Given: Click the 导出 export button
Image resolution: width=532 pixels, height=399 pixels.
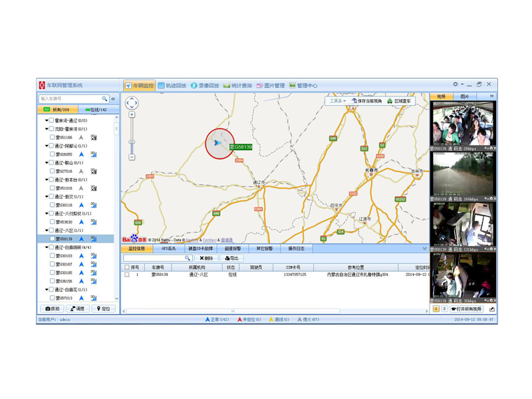Looking at the screenshot, I should 231,258.
